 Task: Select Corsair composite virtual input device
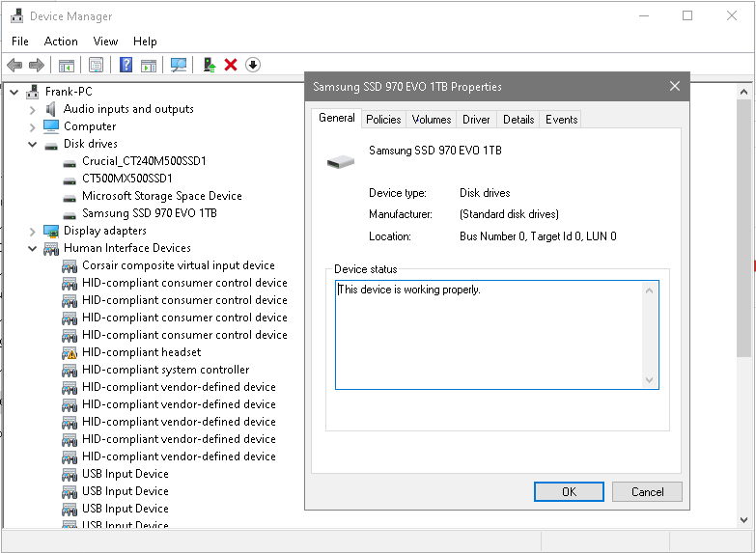[x=179, y=265]
